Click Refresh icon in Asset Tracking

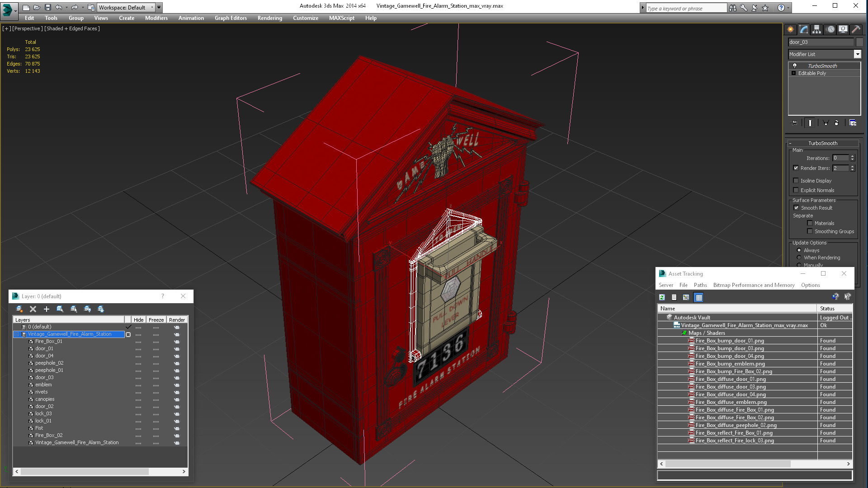pyautogui.click(x=662, y=297)
